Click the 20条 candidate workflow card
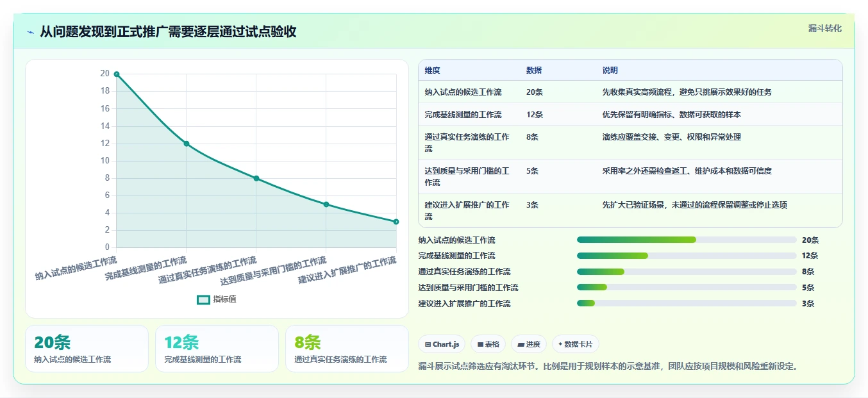 tap(87, 349)
